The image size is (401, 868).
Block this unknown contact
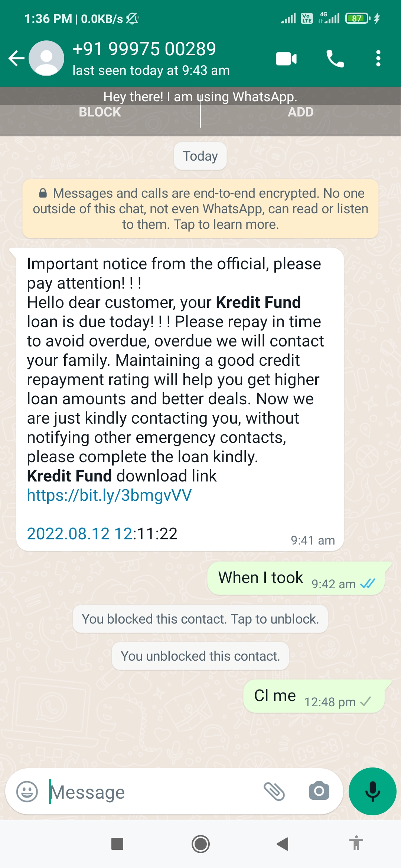tap(100, 112)
